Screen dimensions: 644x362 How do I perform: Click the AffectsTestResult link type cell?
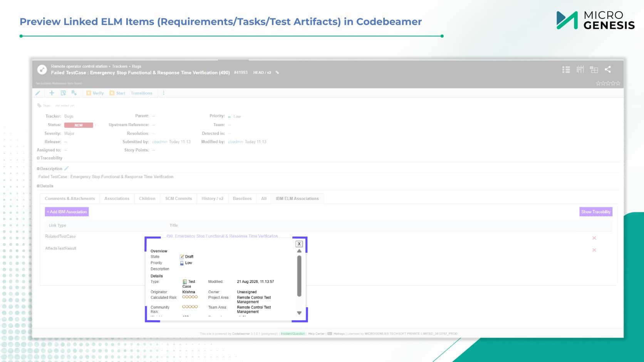click(x=61, y=249)
